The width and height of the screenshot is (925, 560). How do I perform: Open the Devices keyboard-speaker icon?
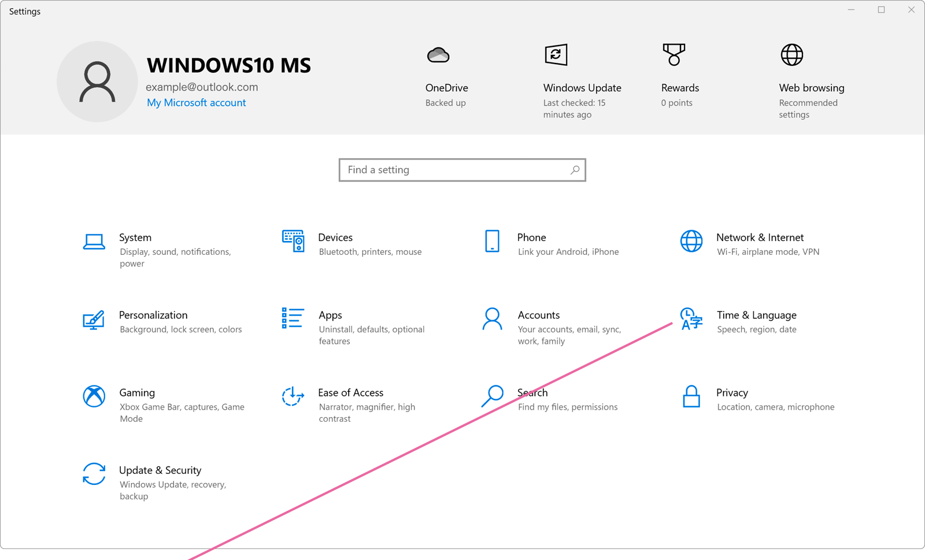click(x=293, y=241)
